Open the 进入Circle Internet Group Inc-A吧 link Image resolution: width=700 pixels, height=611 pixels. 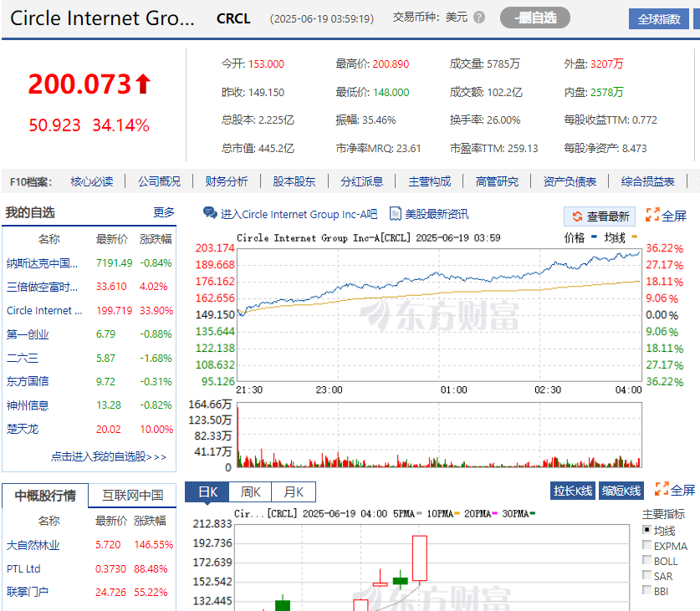(299, 214)
